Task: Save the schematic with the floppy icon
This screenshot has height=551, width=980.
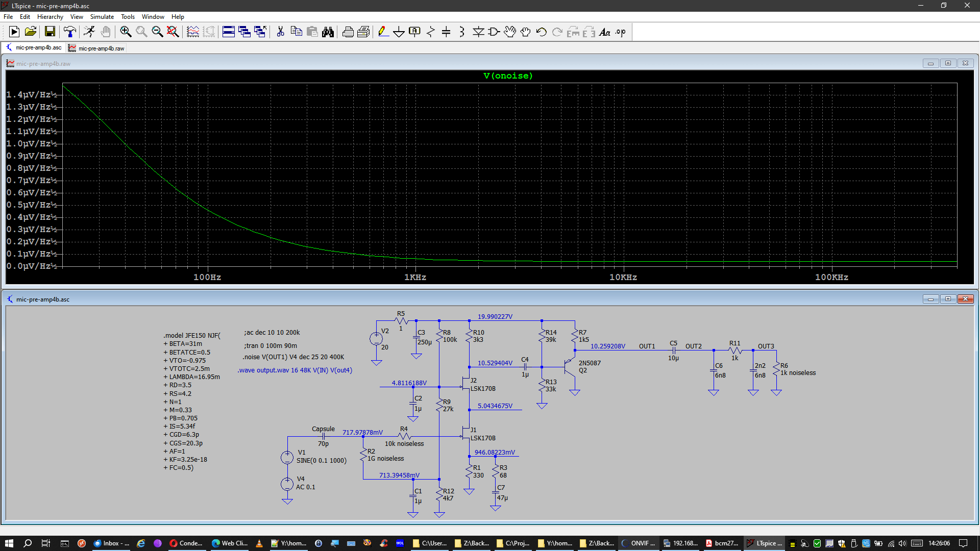Action: click(x=50, y=32)
